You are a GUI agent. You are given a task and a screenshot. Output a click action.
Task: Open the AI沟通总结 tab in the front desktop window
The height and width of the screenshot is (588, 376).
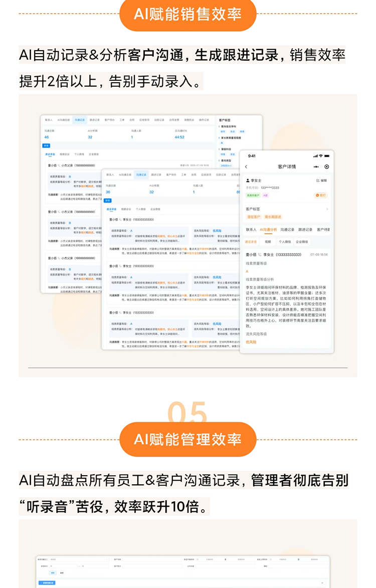[x=125, y=175]
